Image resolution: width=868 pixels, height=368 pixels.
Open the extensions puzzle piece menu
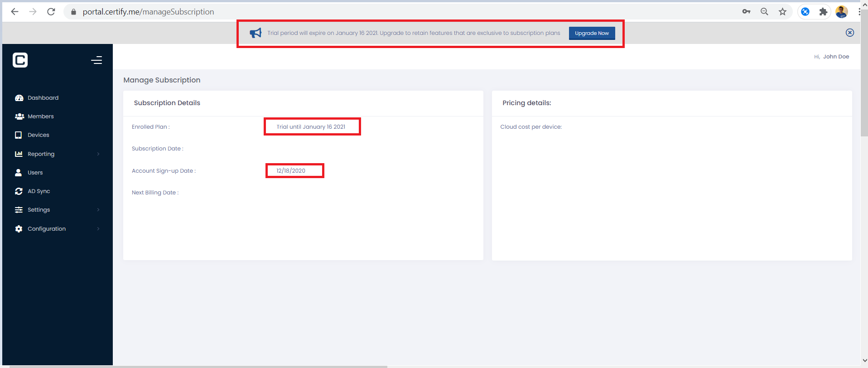(823, 12)
